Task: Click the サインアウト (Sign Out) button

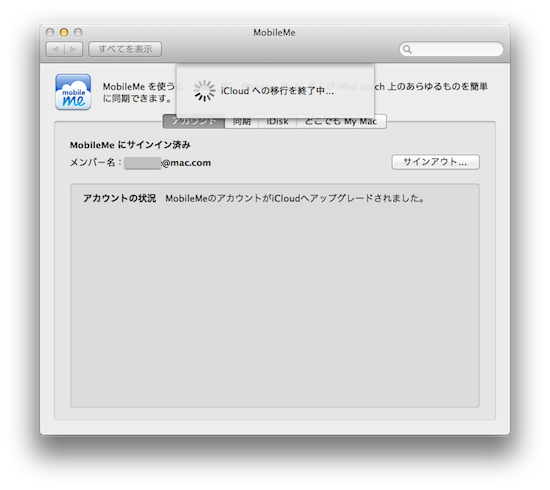Action: tap(435, 162)
